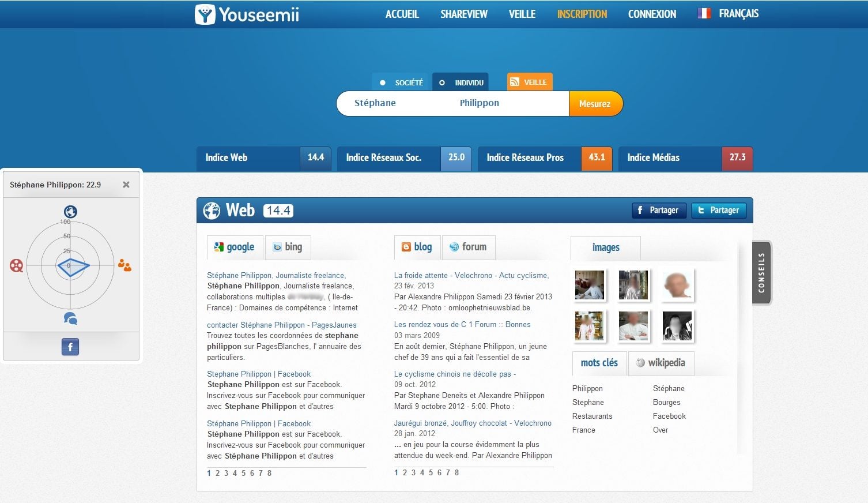Open Les rendez vous de C 1 Forum link
This screenshot has width=868, height=503.
[x=462, y=325]
